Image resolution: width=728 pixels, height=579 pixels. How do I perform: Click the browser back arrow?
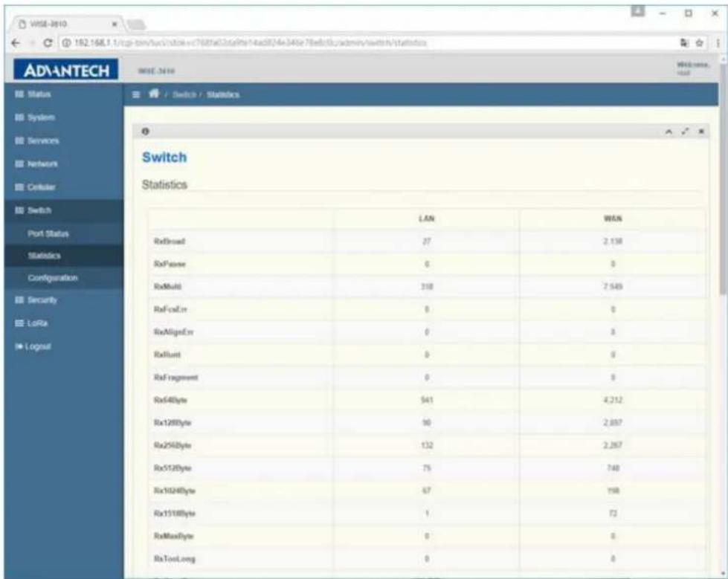pyautogui.click(x=16, y=43)
